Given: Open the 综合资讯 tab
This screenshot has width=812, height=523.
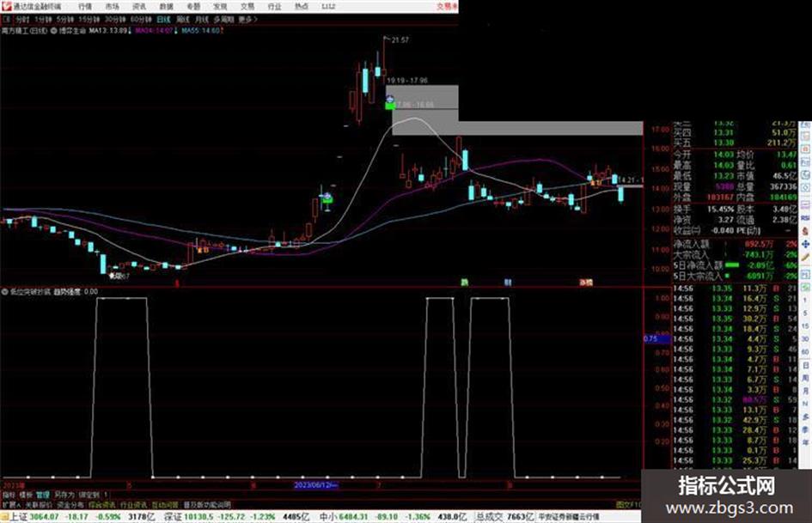Looking at the screenshot, I should point(102,504).
